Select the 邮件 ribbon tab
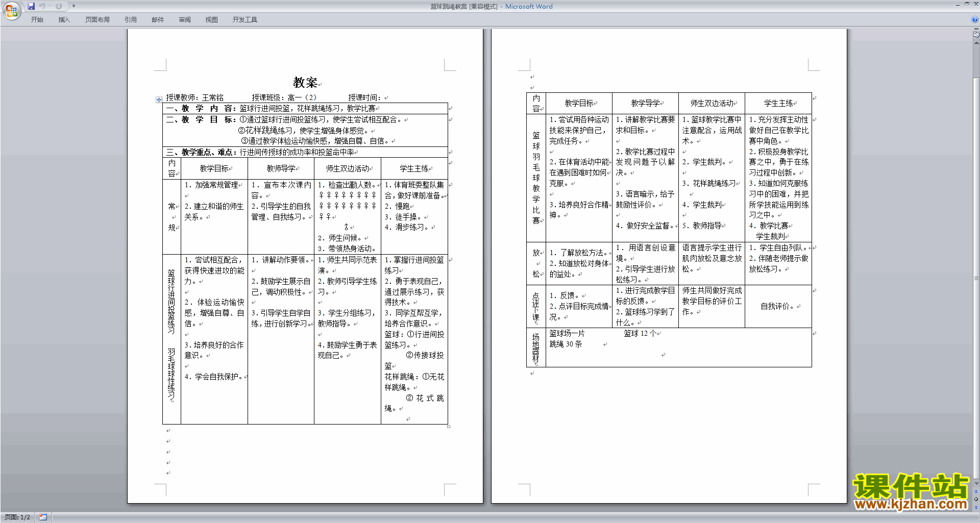The image size is (980, 523). click(x=158, y=20)
